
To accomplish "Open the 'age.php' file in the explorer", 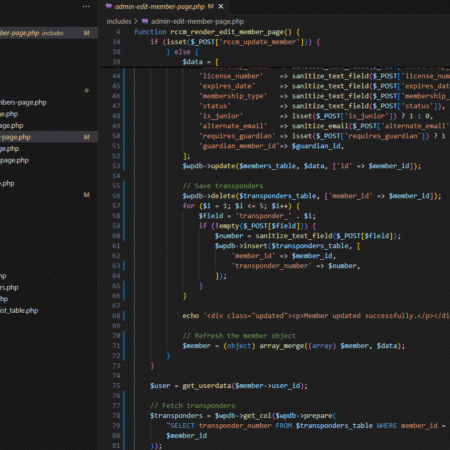I will [12, 126].
